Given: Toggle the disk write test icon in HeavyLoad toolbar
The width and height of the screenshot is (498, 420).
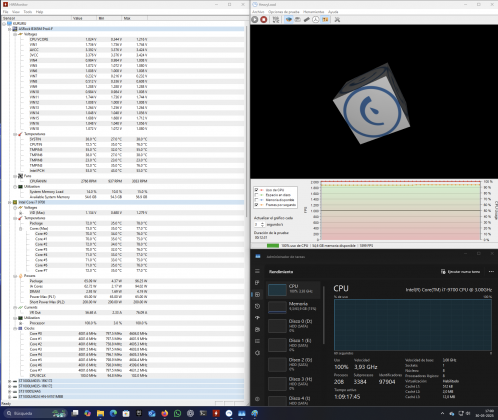Looking at the screenshot, I should tap(298, 20).
